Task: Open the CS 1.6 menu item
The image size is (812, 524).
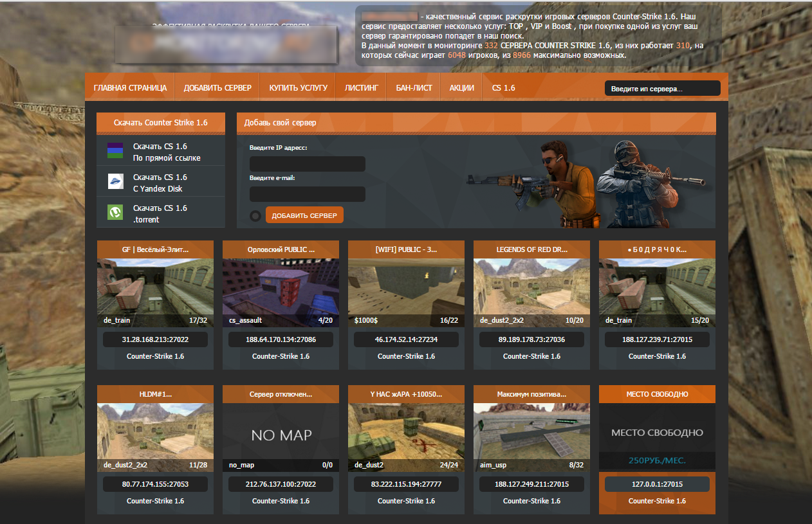Action: tap(504, 88)
